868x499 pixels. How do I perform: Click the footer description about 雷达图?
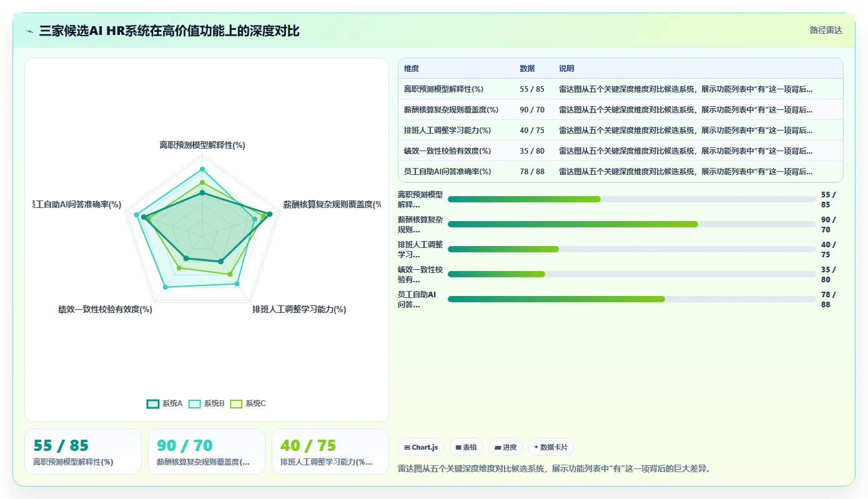(555, 468)
